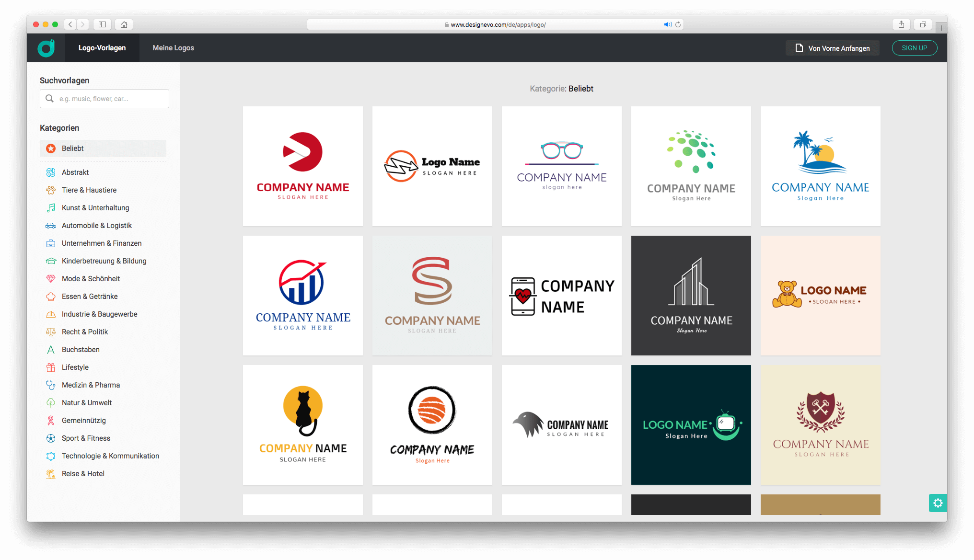Open the orange sushi circle logo template

(432, 425)
